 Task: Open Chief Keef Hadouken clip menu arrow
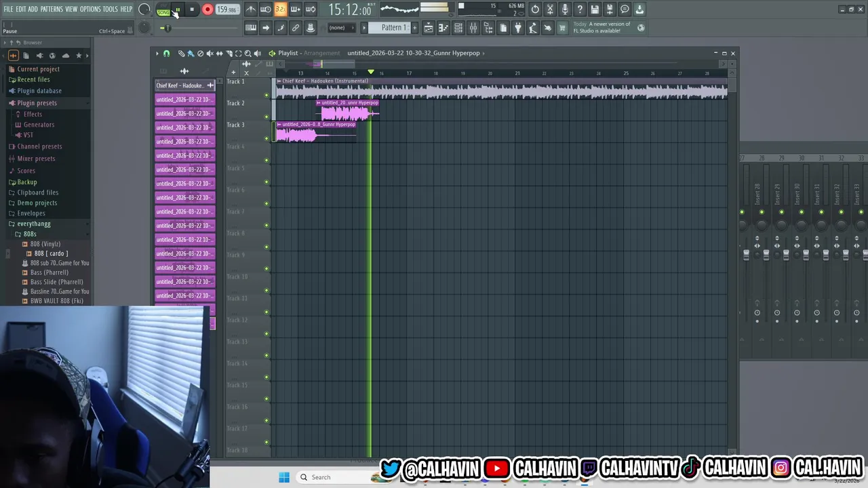pos(279,81)
